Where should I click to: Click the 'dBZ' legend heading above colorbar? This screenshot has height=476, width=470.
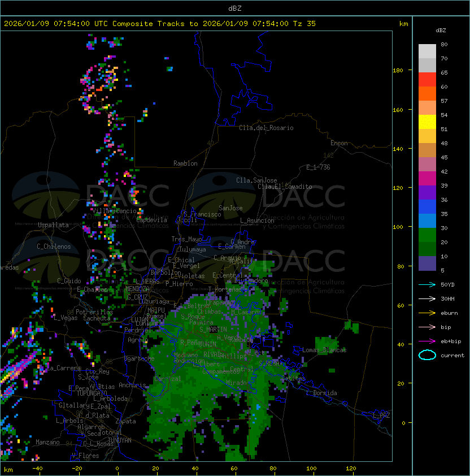pos(441,31)
